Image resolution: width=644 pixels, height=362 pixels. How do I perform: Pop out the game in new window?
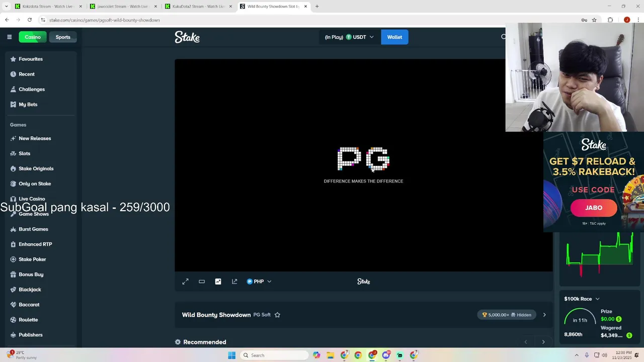(234, 282)
